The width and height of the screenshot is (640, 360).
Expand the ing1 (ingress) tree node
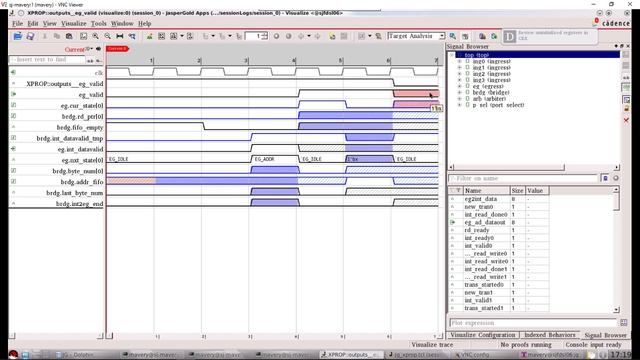pyautogui.click(x=460, y=67)
